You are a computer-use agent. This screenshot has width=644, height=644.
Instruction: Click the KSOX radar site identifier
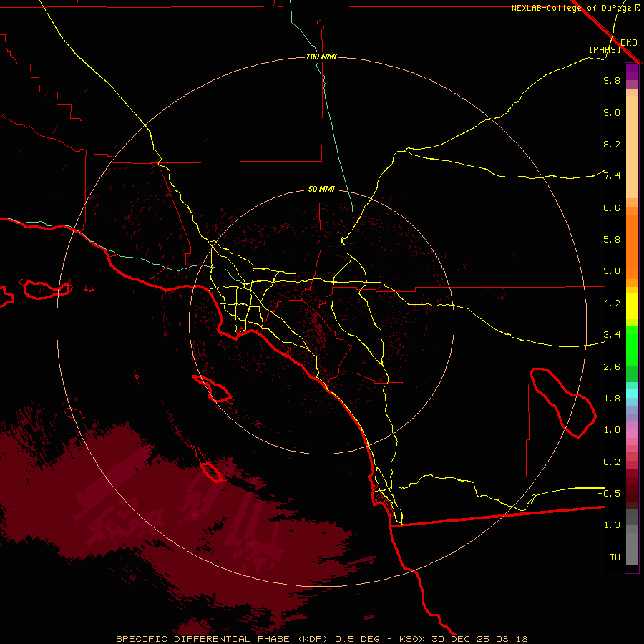tap(412, 639)
